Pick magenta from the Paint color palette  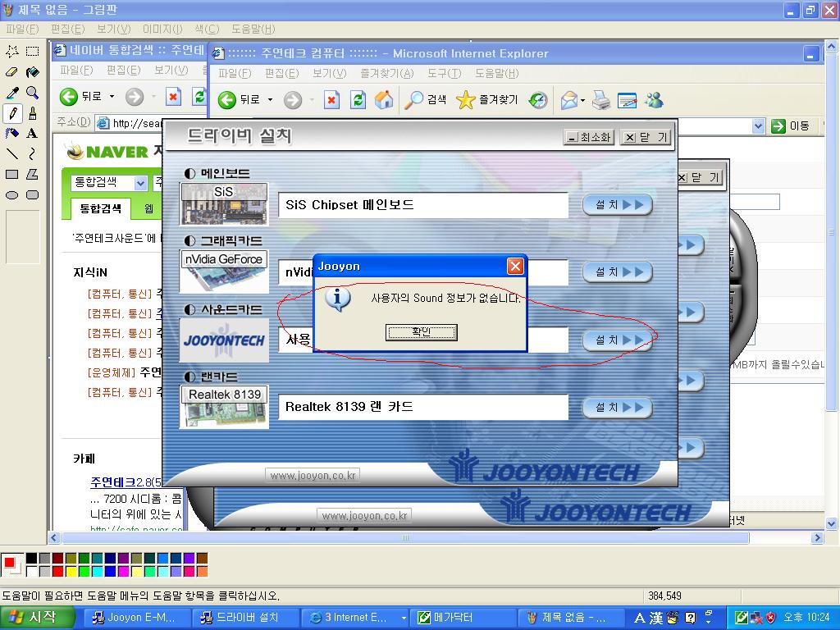[123, 572]
